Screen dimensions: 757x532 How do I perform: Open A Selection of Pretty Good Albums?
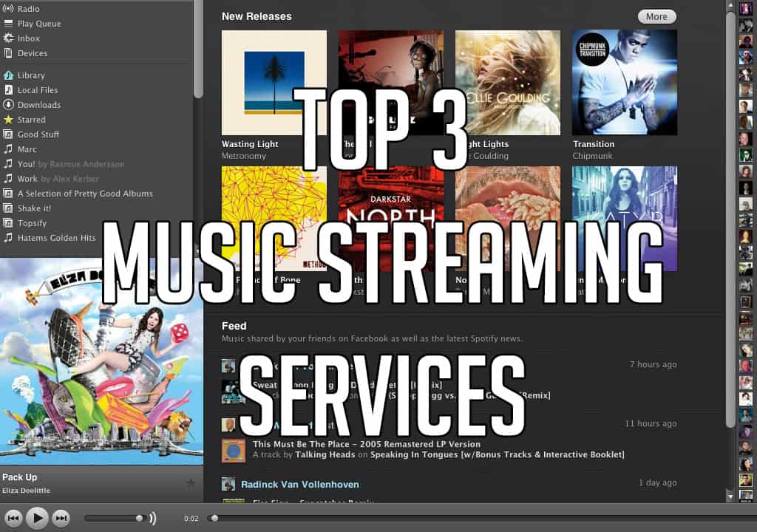tap(85, 194)
